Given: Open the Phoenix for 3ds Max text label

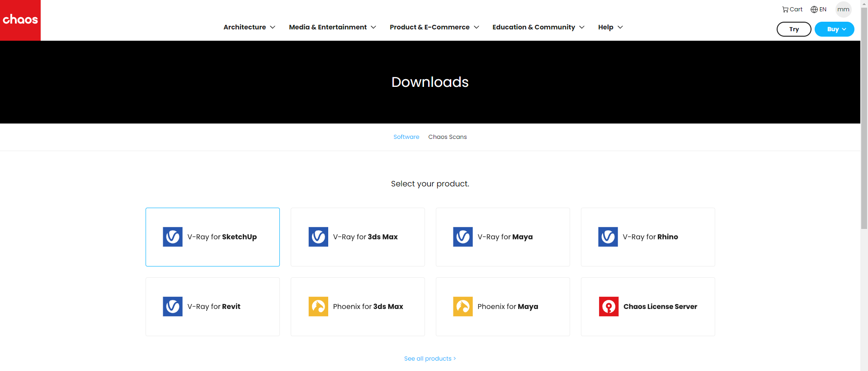Looking at the screenshot, I should tap(368, 306).
